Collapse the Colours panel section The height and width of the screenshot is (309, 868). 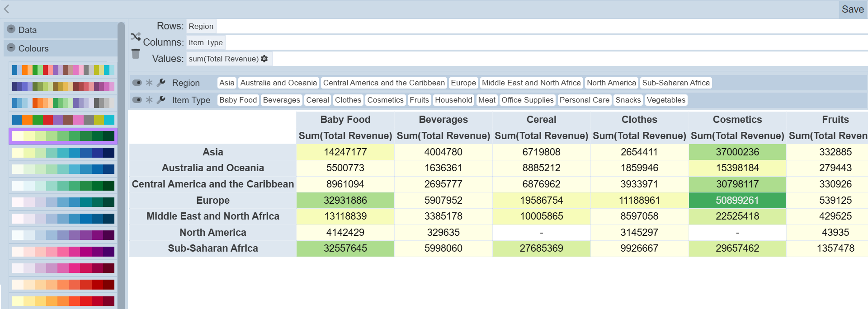[x=11, y=47]
